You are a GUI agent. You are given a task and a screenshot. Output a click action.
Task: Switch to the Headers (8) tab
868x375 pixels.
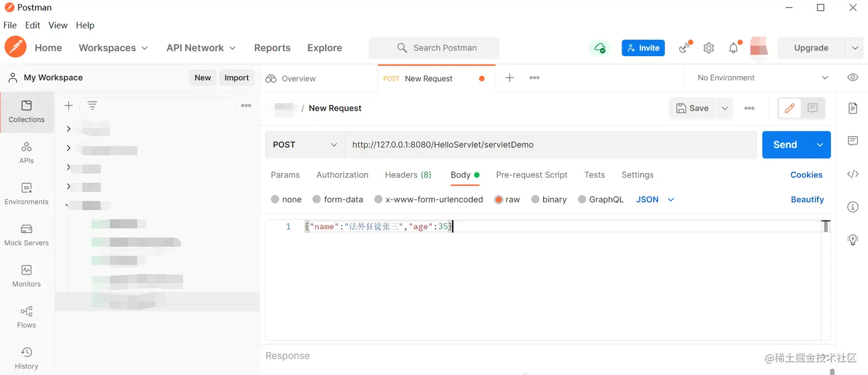click(408, 175)
